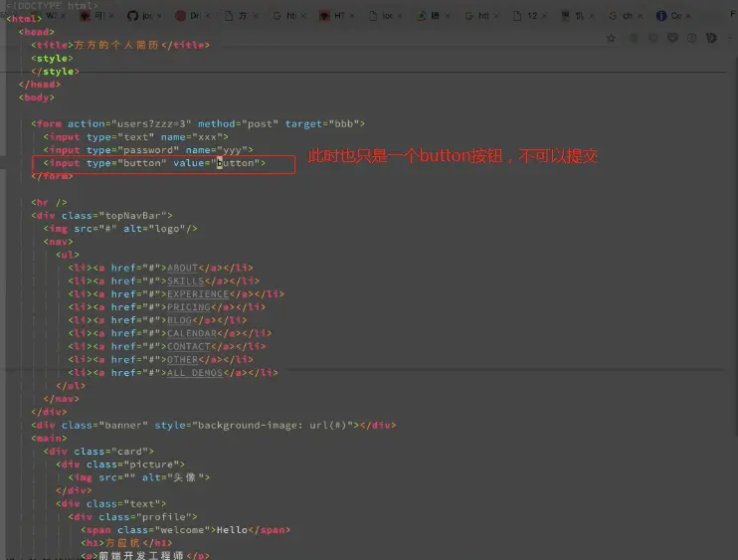
Task: Click the background-image: url(#) style text
Action: (273, 425)
